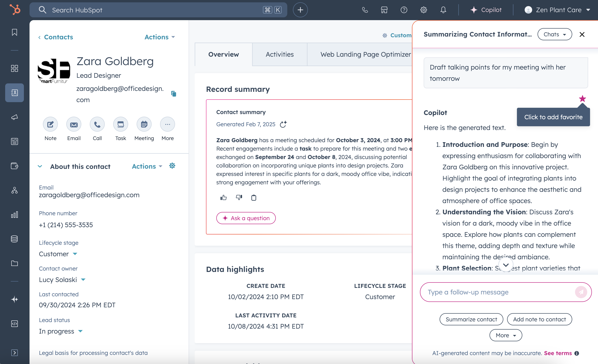Screen dimensions: 598x364
Task: Open the Marketing megaphone icon in sidebar
Action: tap(15, 117)
